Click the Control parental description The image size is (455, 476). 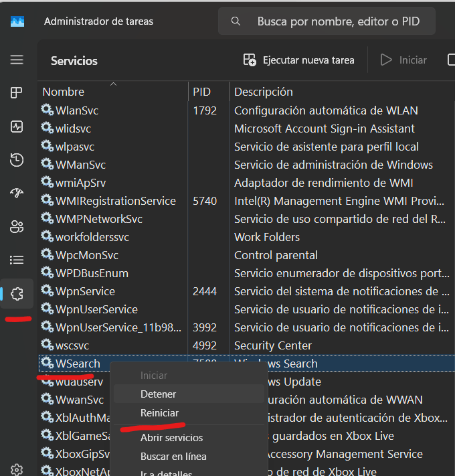click(276, 255)
